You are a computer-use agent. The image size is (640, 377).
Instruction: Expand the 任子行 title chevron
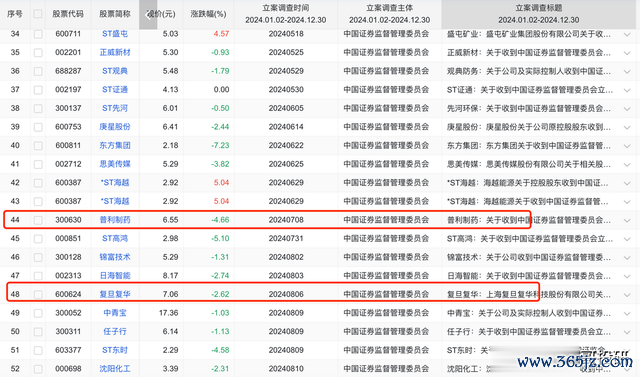[627, 332]
